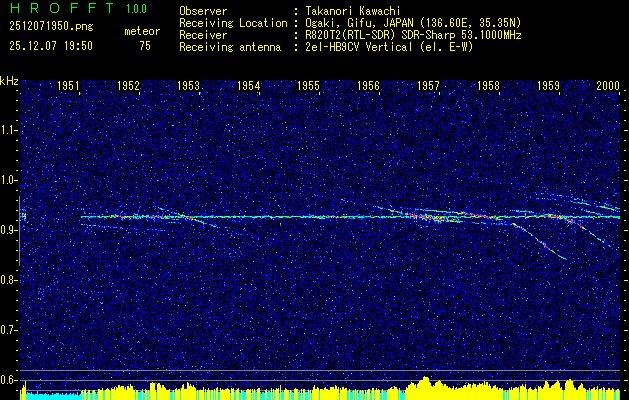Select the 1953 time marker
Image resolution: width=629 pixels, height=400 pixels.
(x=188, y=86)
